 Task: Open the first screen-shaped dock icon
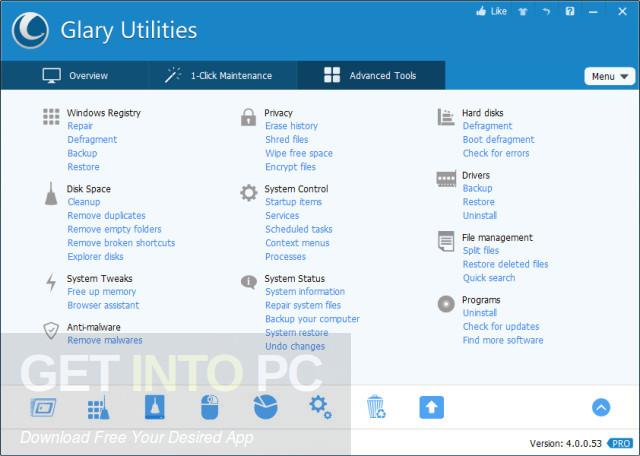[43, 407]
